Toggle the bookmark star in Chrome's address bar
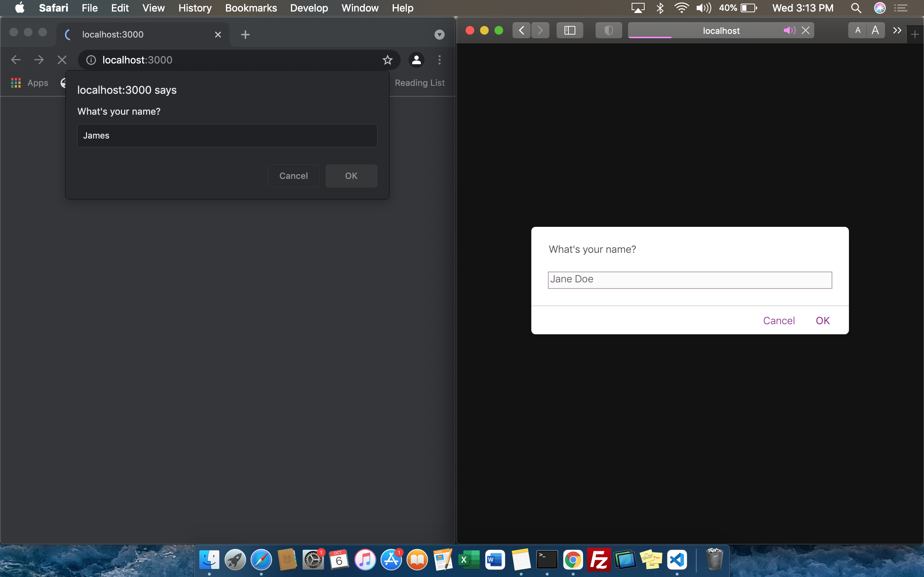Viewport: 924px width, 577px height. click(387, 60)
